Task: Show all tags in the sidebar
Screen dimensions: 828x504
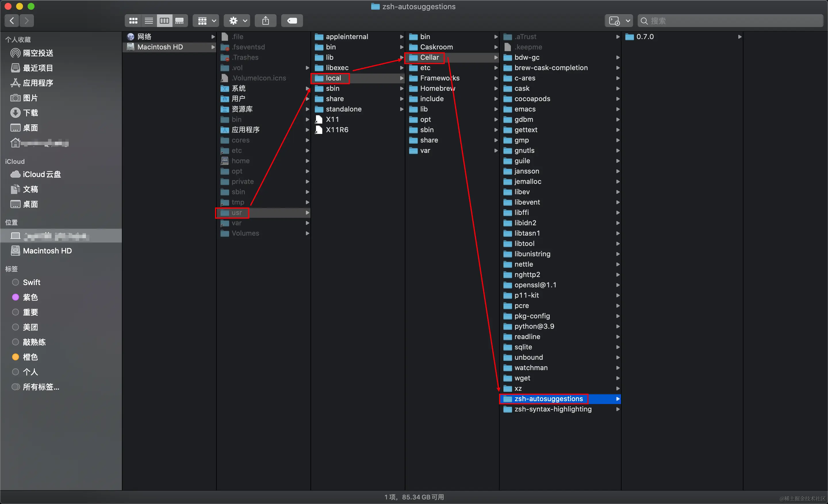Action: [41, 387]
